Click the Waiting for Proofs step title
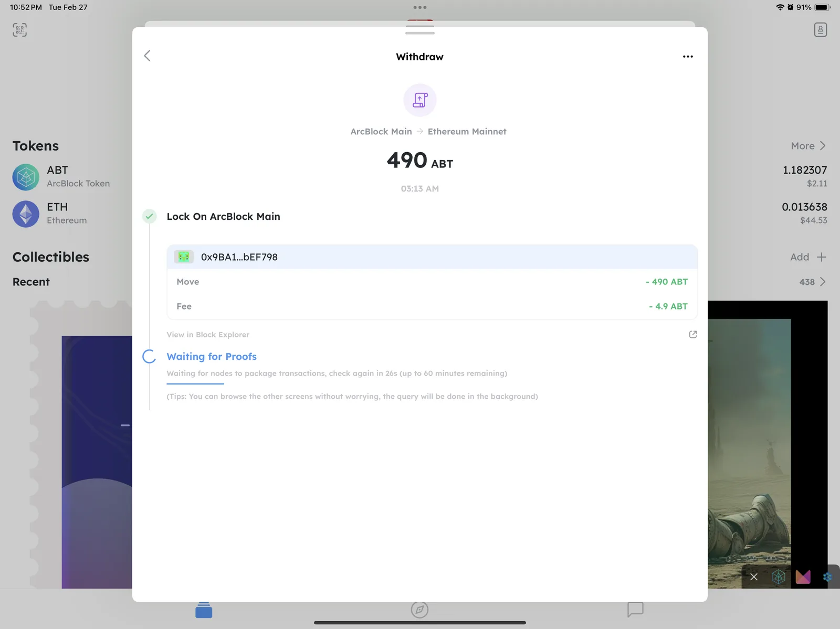The height and width of the screenshot is (629, 840). 212,357
